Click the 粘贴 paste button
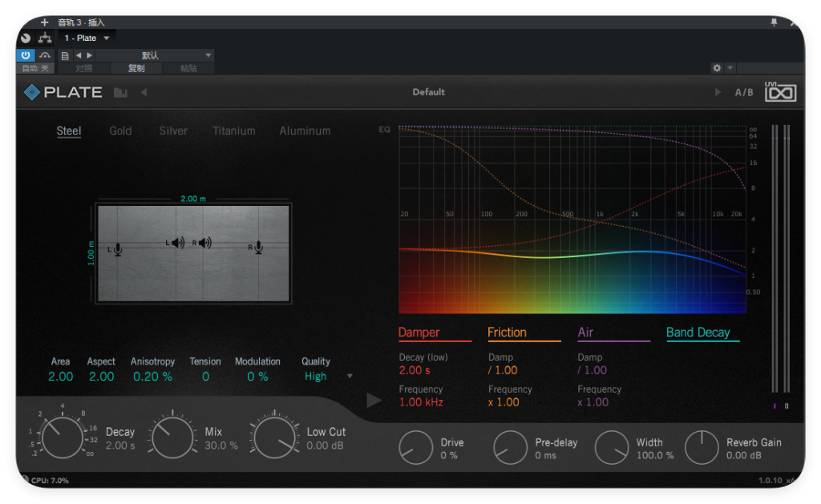Image resolution: width=821 pixels, height=504 pixels. pos(188,69)
